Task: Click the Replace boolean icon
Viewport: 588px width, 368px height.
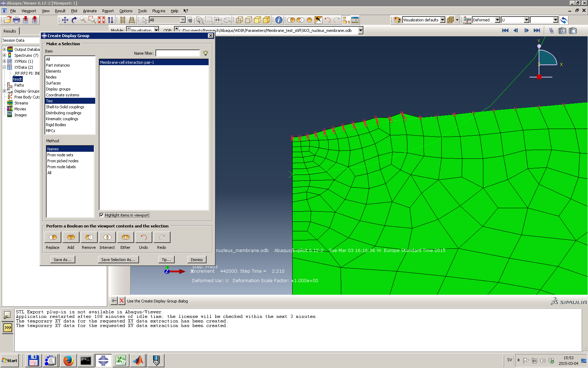Action: click(x=53, y=237)
